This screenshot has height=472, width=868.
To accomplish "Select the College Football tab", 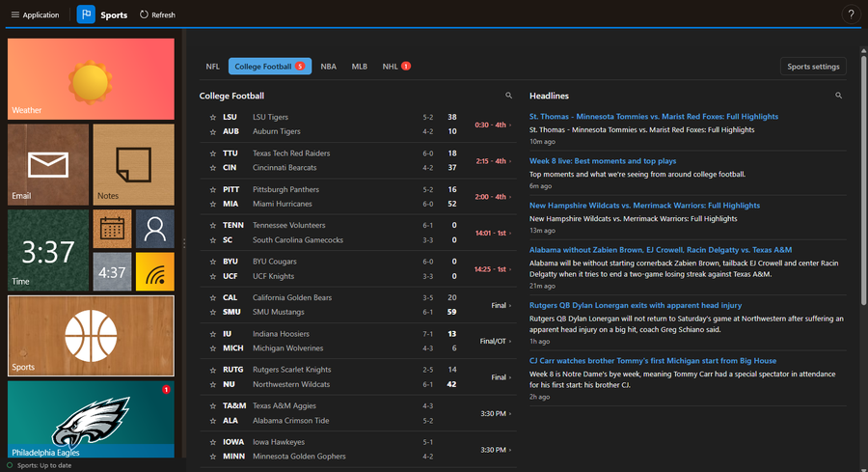I will (x=270, y=67).
